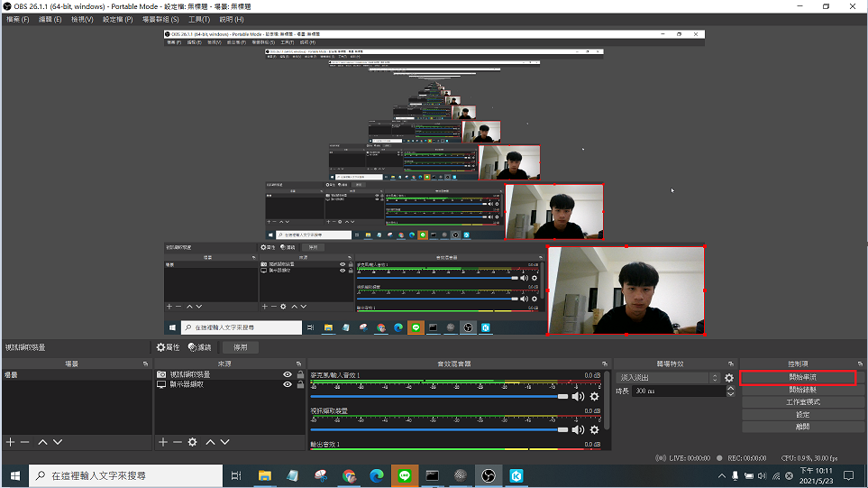Click 離開 to exit OBS
868x488 pixels.
click(803, 427)
